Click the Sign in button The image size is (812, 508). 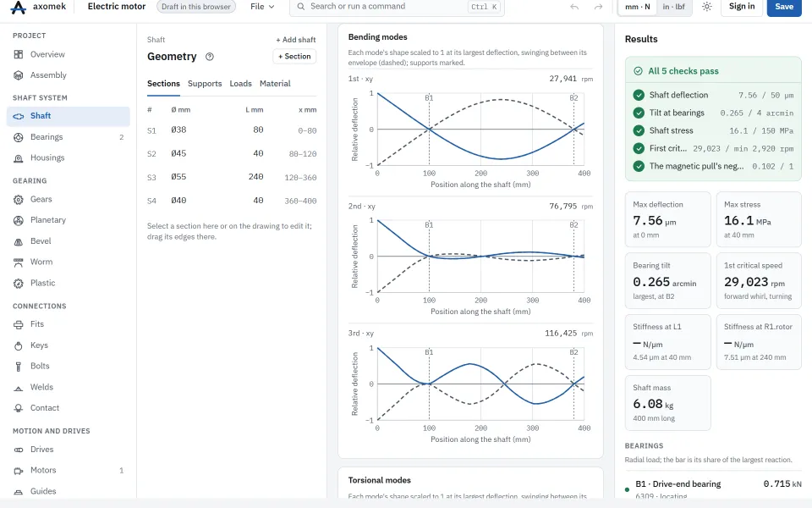(742, 7)
